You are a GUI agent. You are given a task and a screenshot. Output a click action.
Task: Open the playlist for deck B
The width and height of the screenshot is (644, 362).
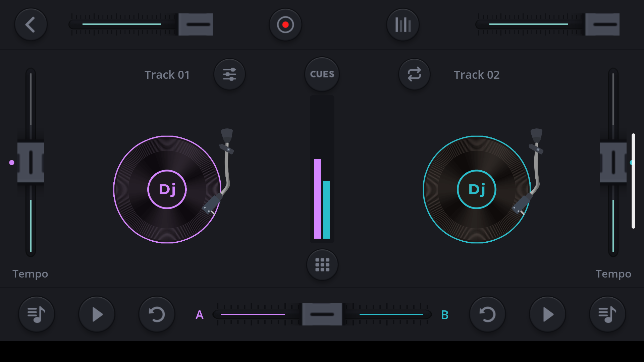pyautogui.click(x=608, y=314)
